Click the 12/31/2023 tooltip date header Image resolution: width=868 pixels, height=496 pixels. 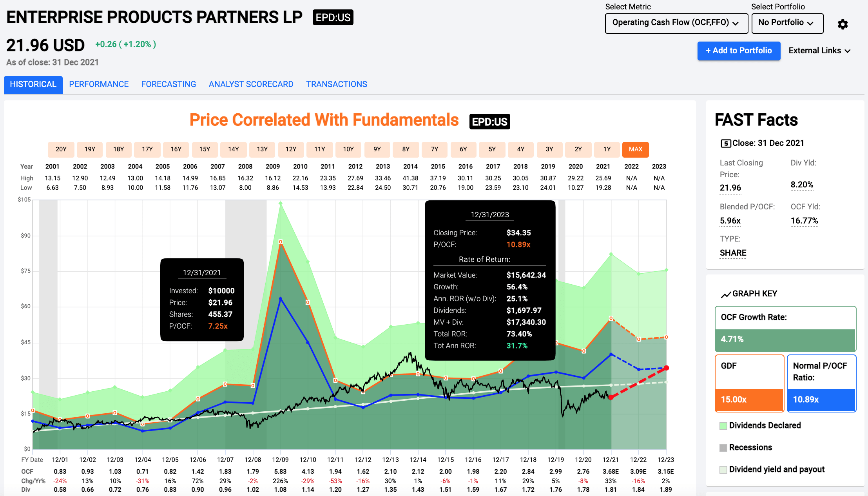point(490,215)
